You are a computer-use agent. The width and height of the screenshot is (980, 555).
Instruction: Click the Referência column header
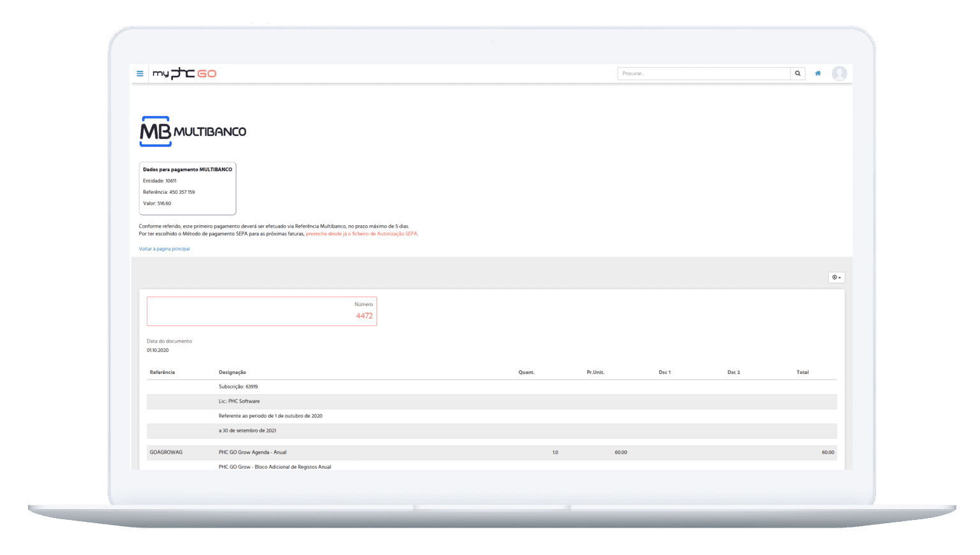[x=162, y=372]
